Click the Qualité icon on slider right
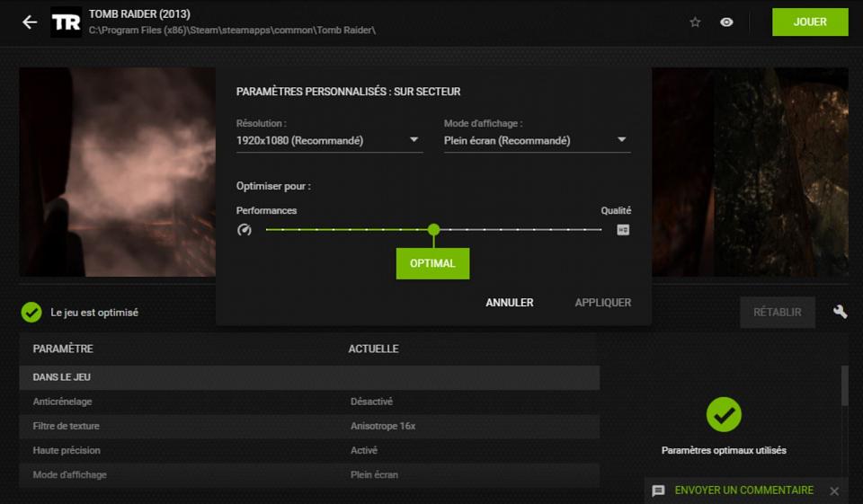The height and width of the screenshot is (504, 863). coord(622,230)
